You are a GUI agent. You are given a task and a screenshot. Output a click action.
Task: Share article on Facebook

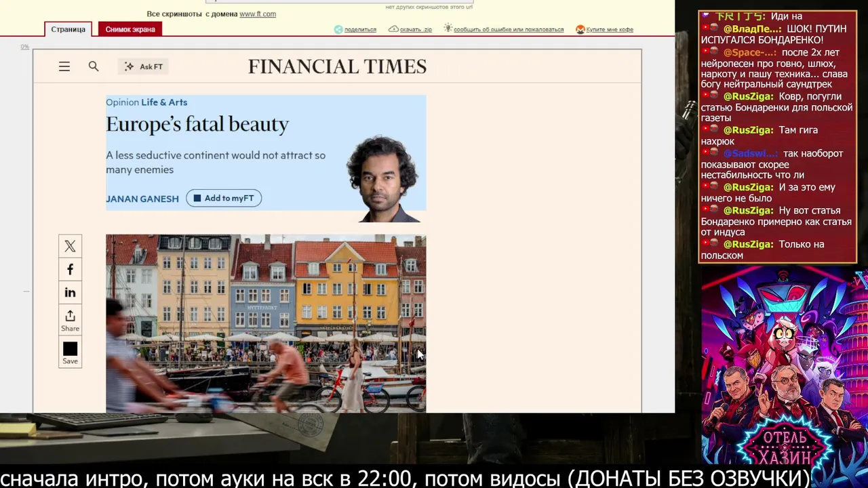(70, 270)
